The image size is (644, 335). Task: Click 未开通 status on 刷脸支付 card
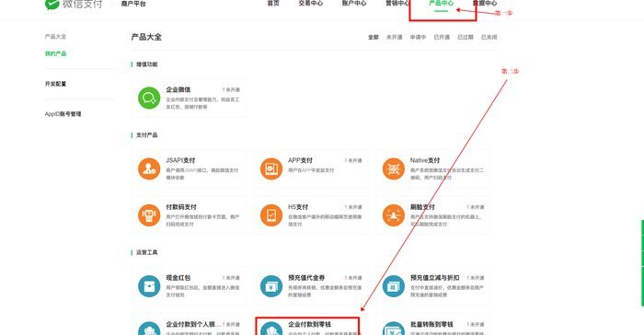[x=476, y=207]
